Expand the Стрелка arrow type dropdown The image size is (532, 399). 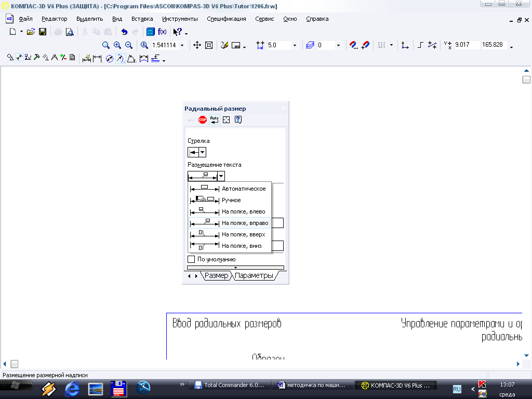pyautogui.click(x=203, y=152)
